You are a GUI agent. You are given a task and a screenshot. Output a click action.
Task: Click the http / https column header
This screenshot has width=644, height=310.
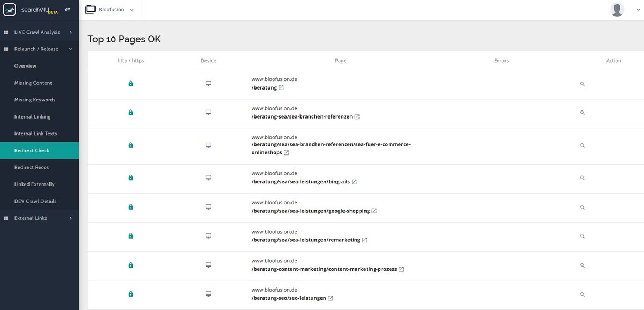point(131,61)
